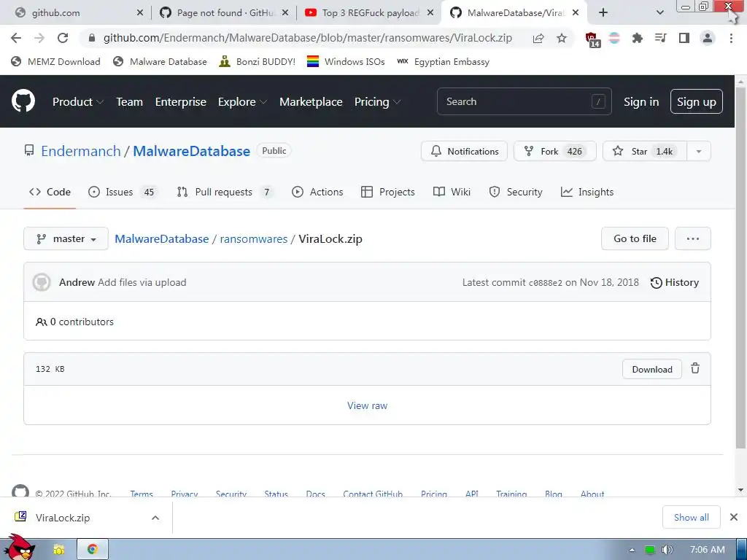Screen dimensions: 747x560
Task: Focus the GitHub search field
Action: pyautogui.click(x=524, y=102)
